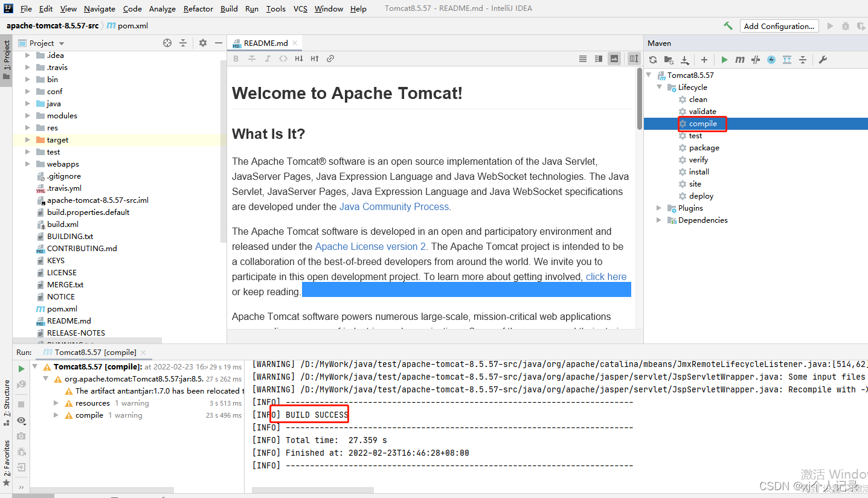Open the File menu
Image resolution: width=868 pixels, height=498 pixels.
point(26,8)
